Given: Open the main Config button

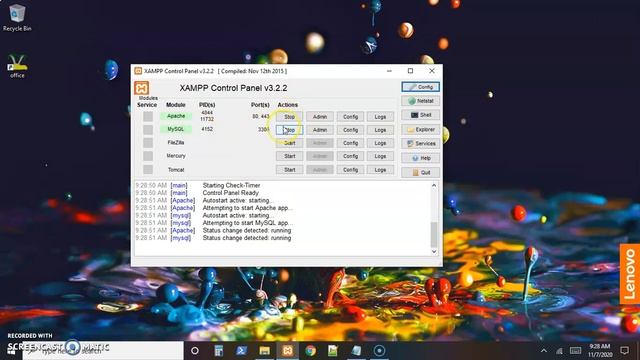Looking at the screenshot, I should coord(420,87).
